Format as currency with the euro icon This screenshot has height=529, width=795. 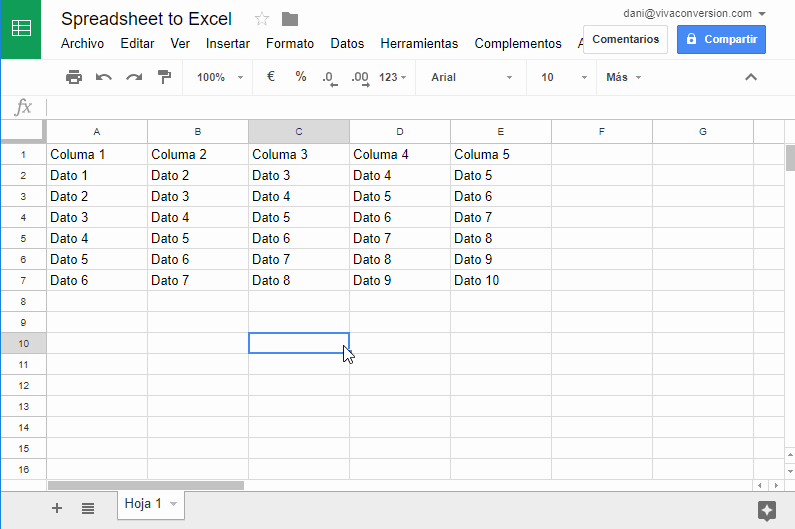coord(271,77)
